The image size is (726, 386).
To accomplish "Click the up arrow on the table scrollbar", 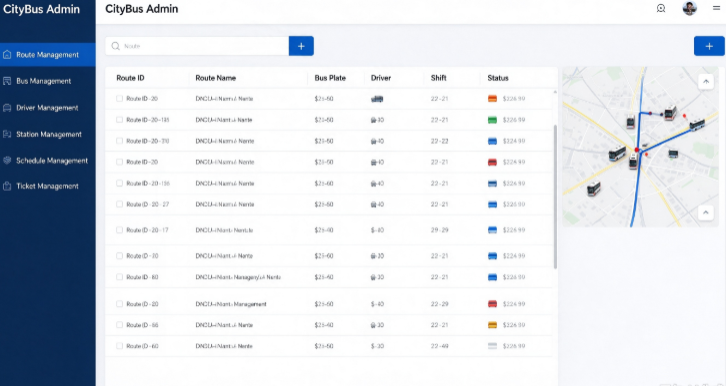I will (x=555, y=92).
